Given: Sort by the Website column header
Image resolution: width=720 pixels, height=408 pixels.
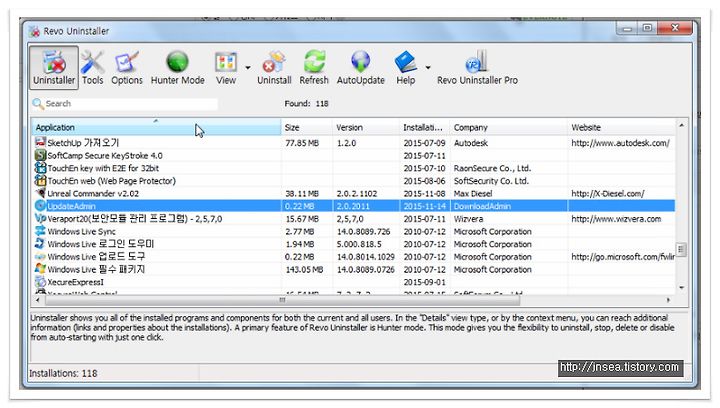Looking at the screenshot, I should coord(621,128).
